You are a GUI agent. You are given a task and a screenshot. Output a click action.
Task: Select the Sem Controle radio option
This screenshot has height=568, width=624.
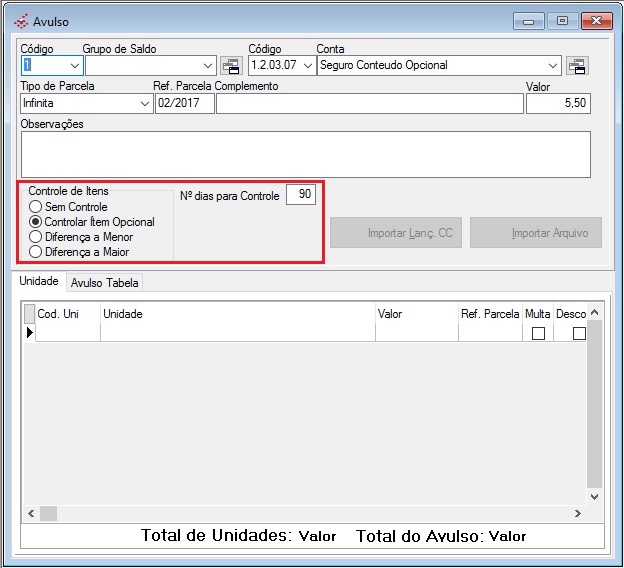point(36,207)
